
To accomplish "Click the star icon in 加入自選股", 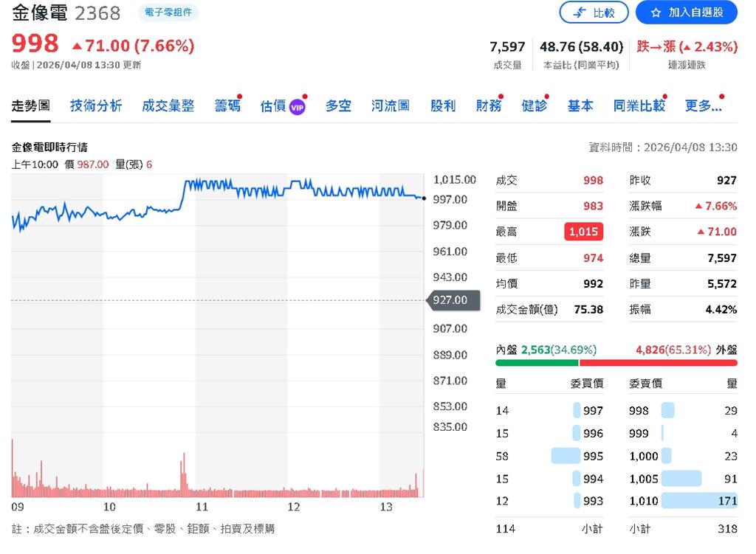I will pyautogui.click(x=656, y=13).
